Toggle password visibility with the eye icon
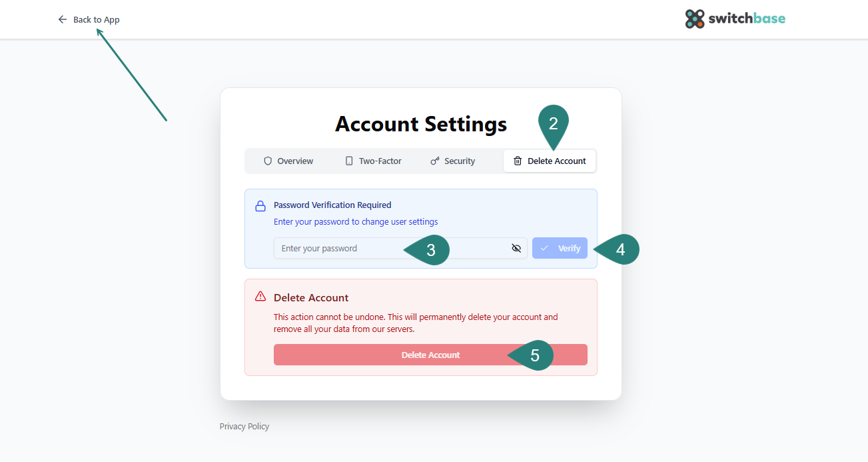868x462 pixels. 516,248
